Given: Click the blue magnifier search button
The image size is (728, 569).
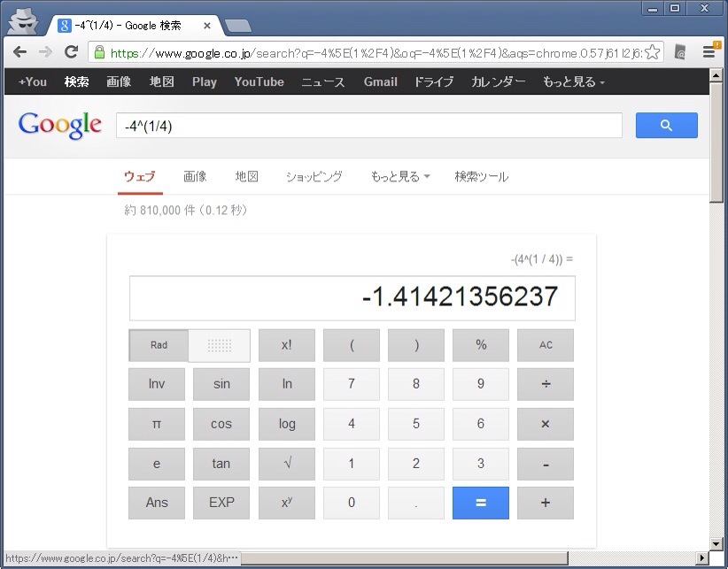Looking at the screenshot, I should pos(666,125).
